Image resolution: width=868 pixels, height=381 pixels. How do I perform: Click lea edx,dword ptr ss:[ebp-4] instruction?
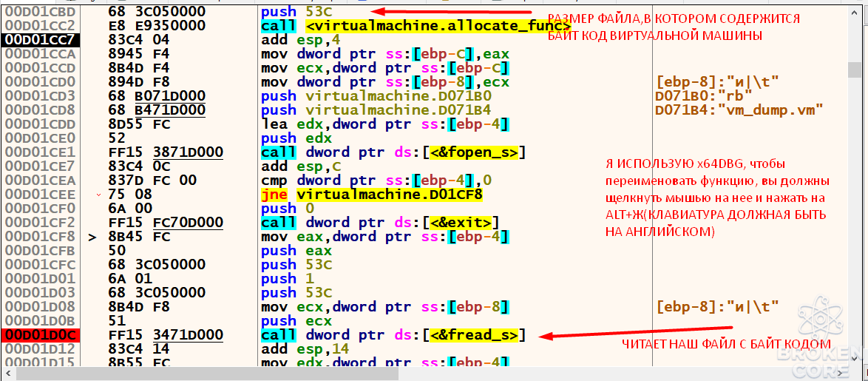(x=384, y=124)
